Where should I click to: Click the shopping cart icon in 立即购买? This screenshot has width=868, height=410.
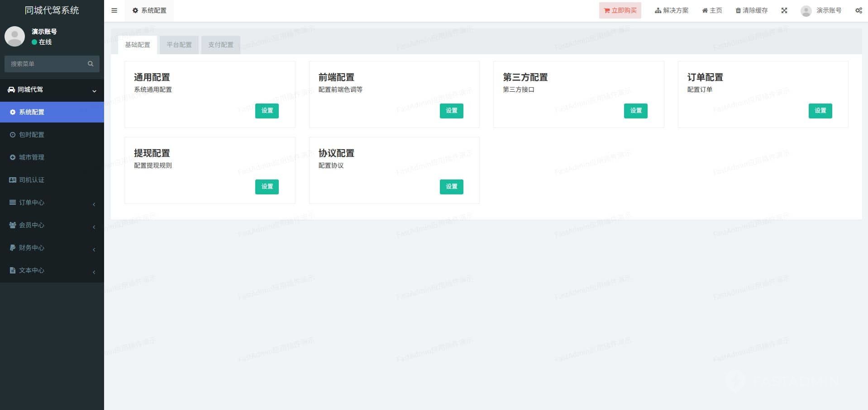coord(607,10)
